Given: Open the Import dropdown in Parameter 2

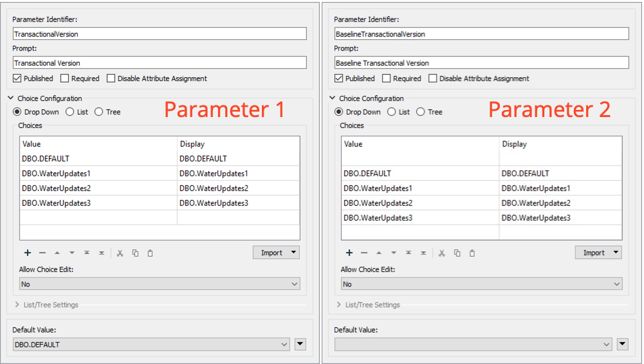Looking at the screenshot, I should click(598, 253).
